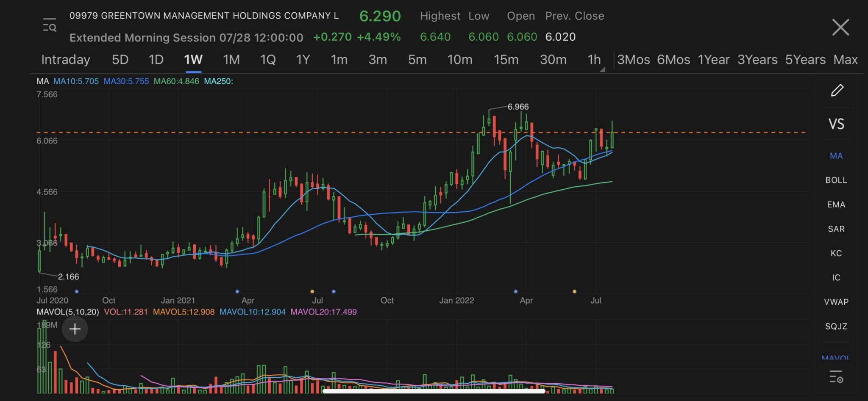Click the Jan 2022 date axis label

456,301
